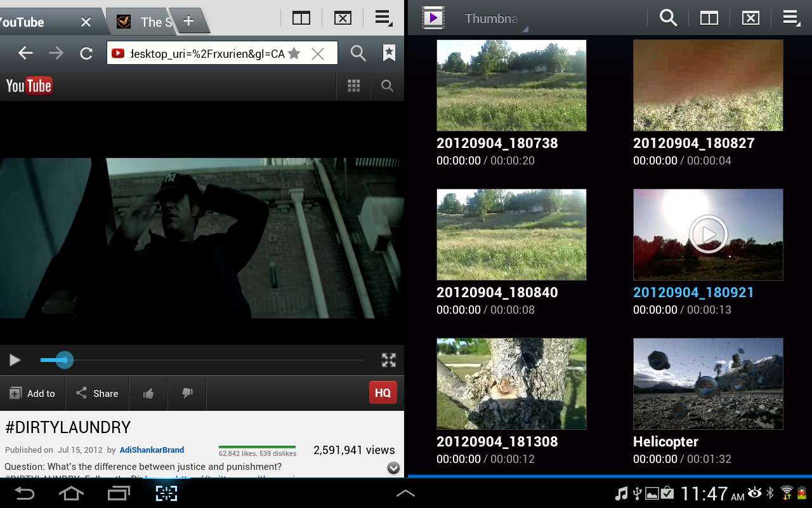Click the split-view icon in browser window
This screenshot has height=508, width=812.
coord(301,18)
